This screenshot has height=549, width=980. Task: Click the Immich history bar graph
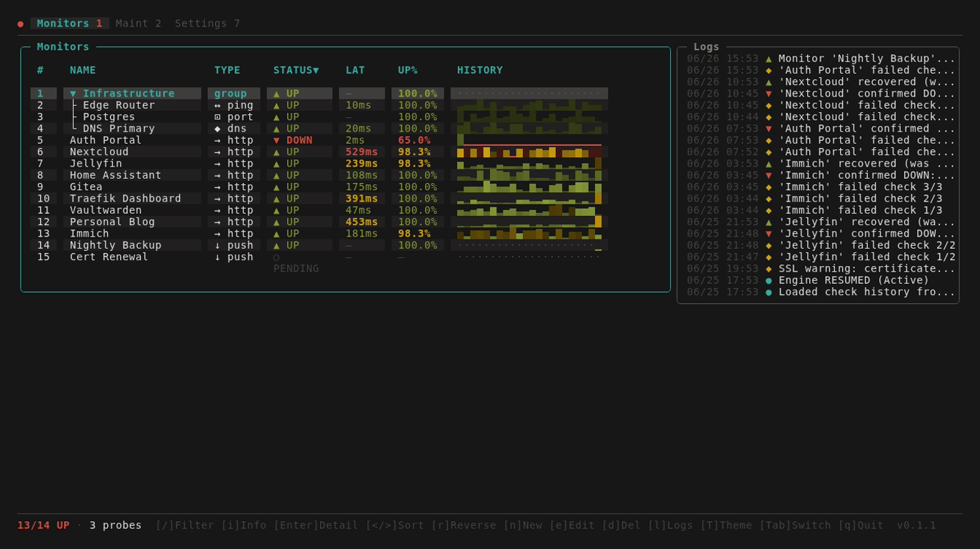pos(529,234)
